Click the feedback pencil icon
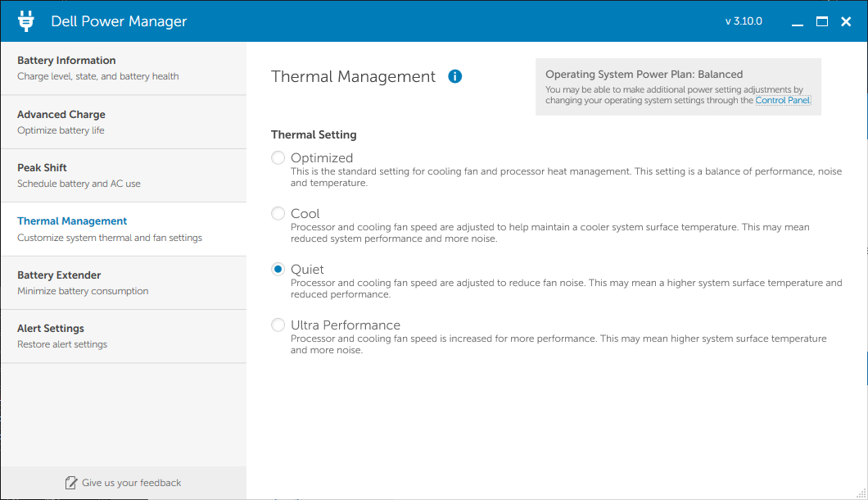 click(x=71, y=483)
